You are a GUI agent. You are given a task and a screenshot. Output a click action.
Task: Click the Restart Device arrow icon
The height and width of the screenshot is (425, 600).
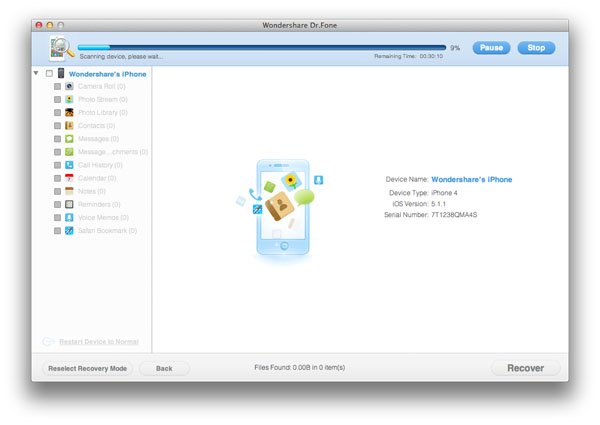pos(49,341)
